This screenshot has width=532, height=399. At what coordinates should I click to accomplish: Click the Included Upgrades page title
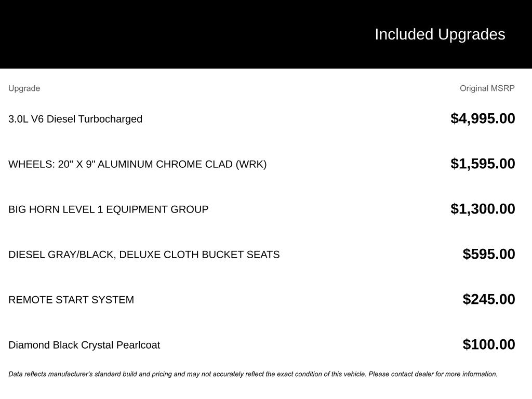pyautogui.click(x=440, y=34)
